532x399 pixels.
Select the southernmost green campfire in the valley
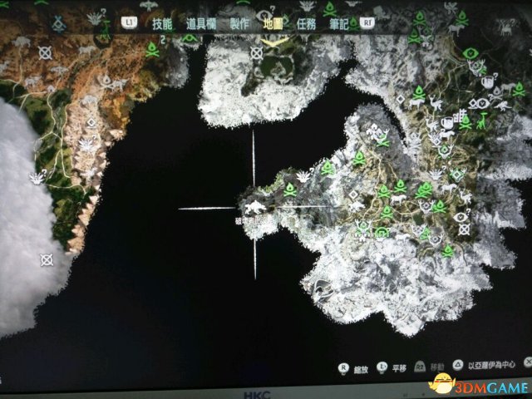pos(447,251)
